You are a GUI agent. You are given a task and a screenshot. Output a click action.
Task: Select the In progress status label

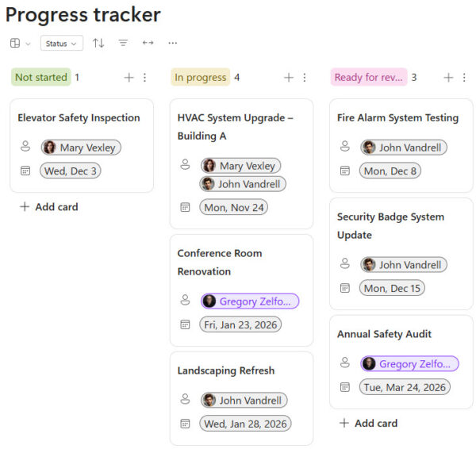[x=201, y=77]
